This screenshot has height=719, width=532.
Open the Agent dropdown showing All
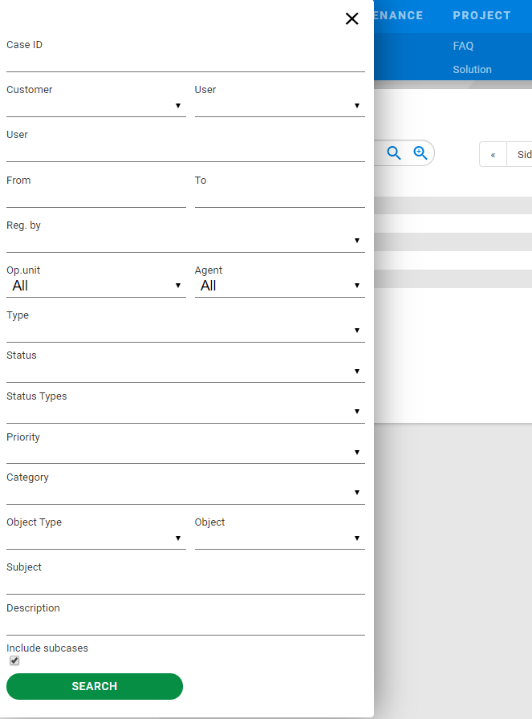[280, 286]
